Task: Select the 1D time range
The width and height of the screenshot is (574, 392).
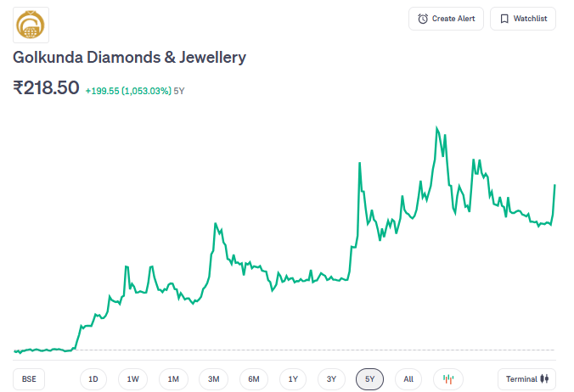Action: click(x=93, y=378)
